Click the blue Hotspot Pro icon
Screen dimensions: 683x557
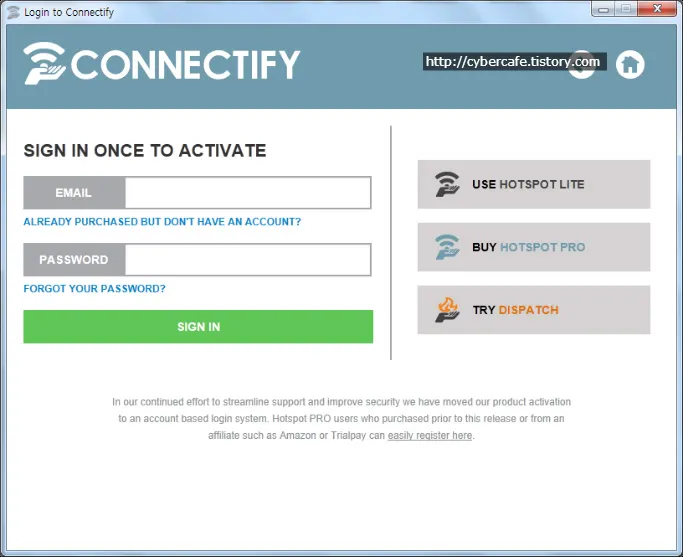click(x=447, y=247)
